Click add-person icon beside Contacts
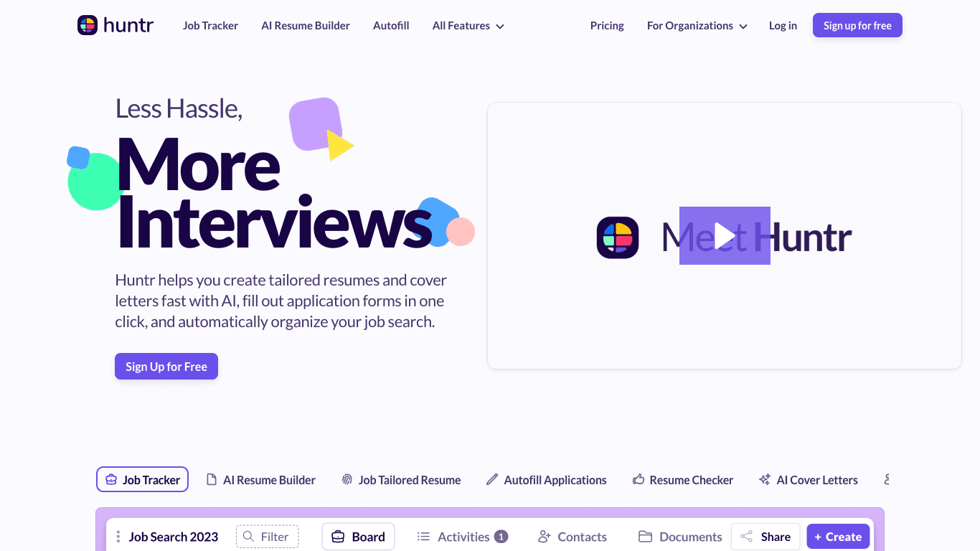 [x=545, y=537]
